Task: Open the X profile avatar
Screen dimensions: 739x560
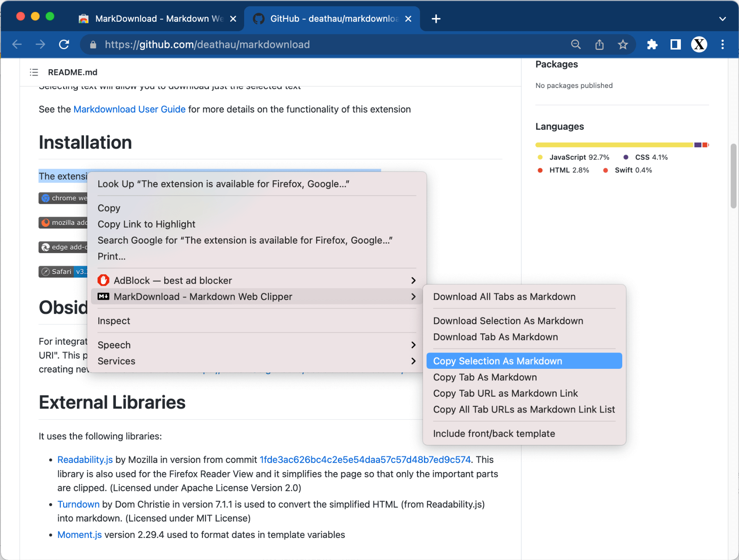Action: click(699, 44)
